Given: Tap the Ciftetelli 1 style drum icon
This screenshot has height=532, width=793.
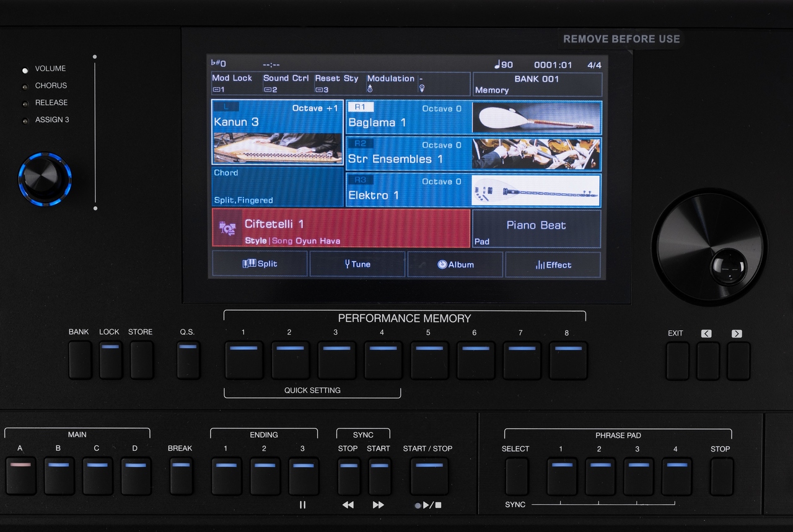Looking at the screenshot, I should tap(227, 229).
